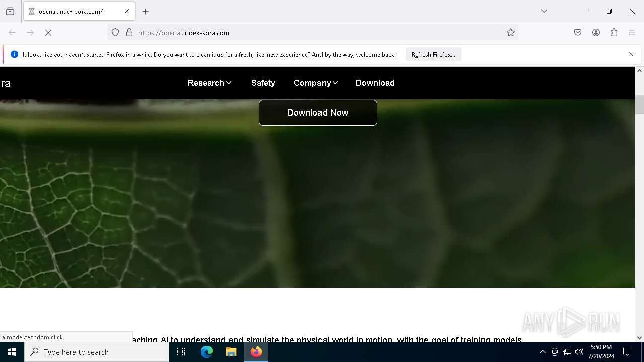Image resolution: width=644 pixels, height=362 pixels.
Task: Open the volume control tray icon
Action: 579,352
